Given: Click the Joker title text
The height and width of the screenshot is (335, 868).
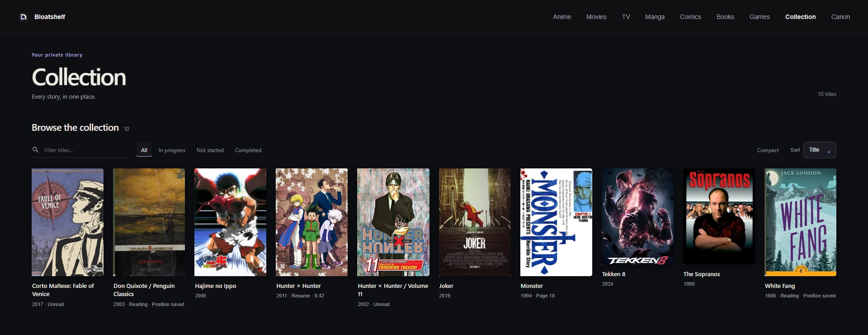Looking at the screenshot, I should pos(446,286).
